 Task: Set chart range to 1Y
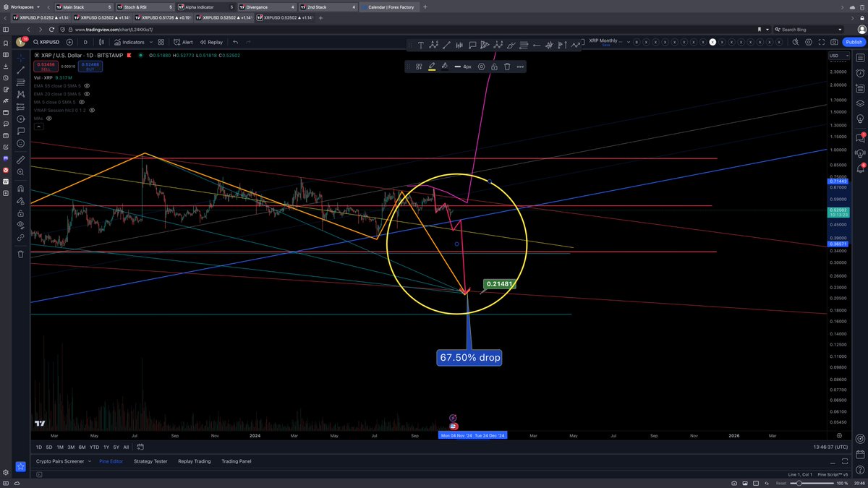(x=106, y=448)
